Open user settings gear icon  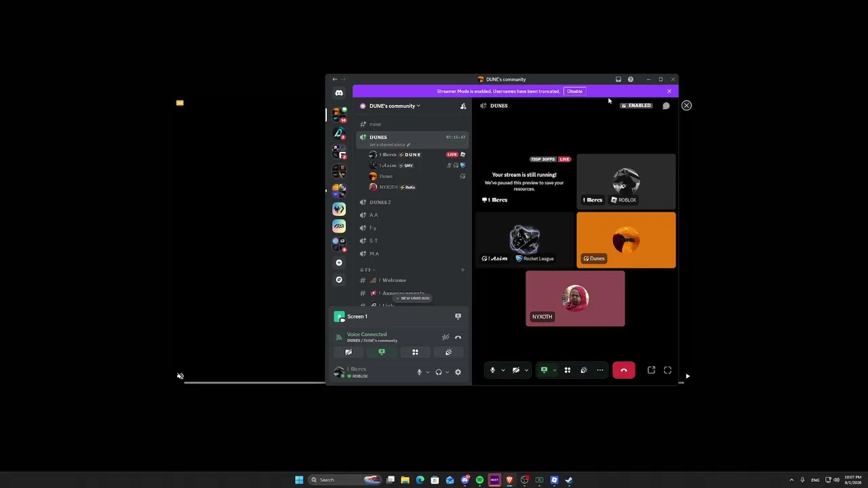(458, 372)
